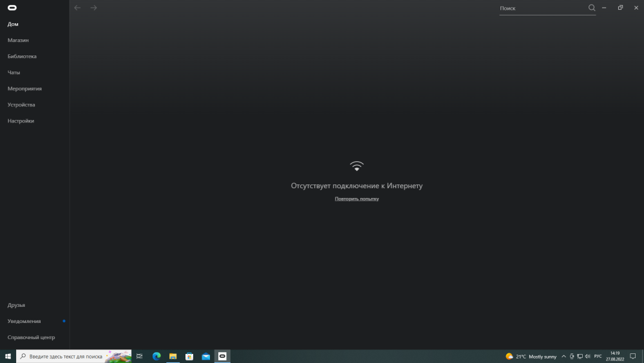
Task: Click the Meet Now tray icon
Action: coord(572,357)
